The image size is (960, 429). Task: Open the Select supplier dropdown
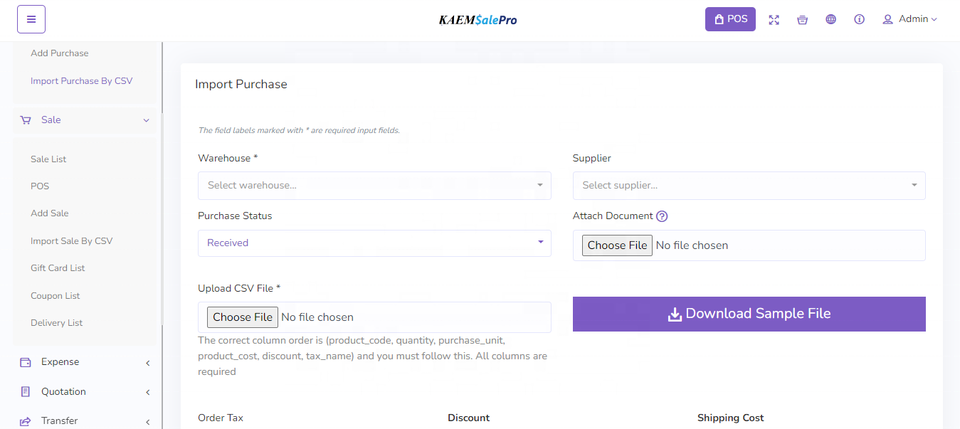click(748, 185)
